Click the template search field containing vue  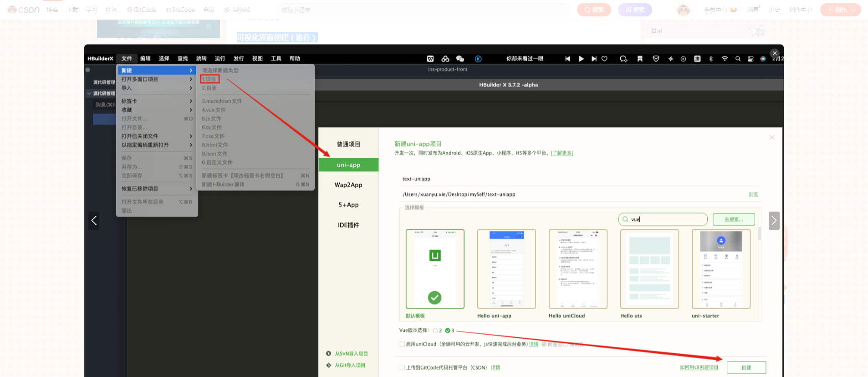[663, 219]
